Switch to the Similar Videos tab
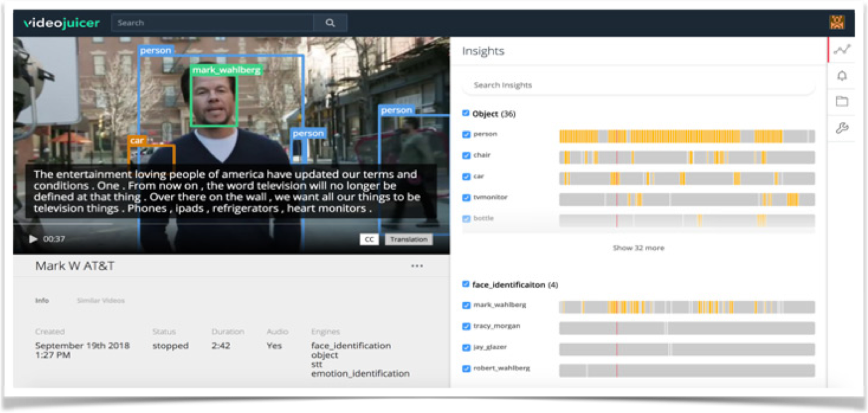868x413 pixels. [x=100, y=301]
